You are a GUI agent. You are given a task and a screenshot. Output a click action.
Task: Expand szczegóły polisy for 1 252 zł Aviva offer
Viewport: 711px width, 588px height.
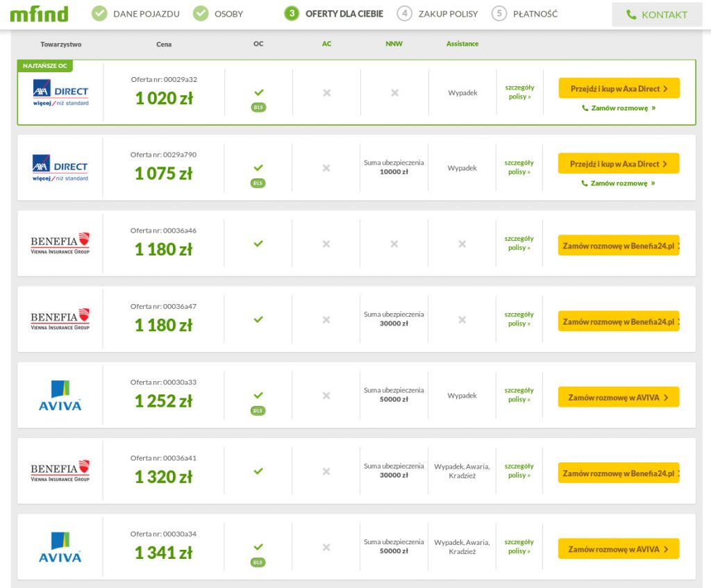tap(518, 395)
